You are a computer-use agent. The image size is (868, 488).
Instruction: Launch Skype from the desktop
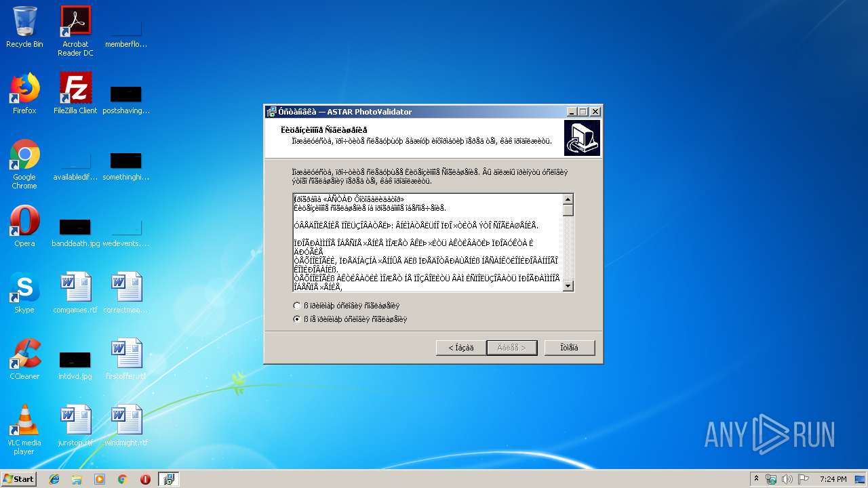click(24, 292)
